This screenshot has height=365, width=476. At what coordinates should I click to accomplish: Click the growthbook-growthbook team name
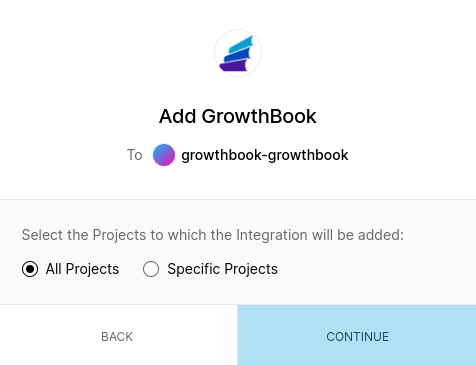pyautogui.click(x=265, y=155)
